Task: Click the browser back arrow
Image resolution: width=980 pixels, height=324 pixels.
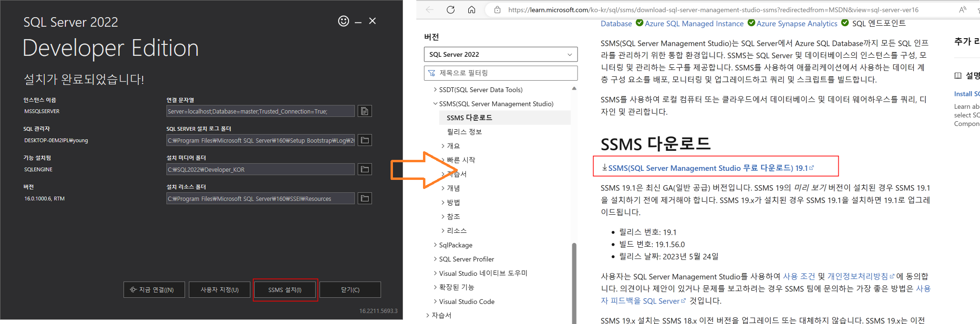Action: 430,10
